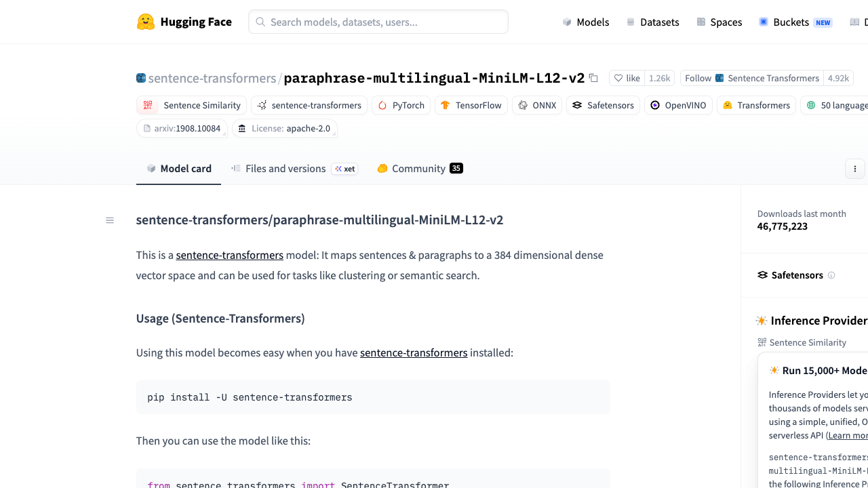Click the Sentence Similarity tag
Screen dimensions: 868x488
click(192, 105)
